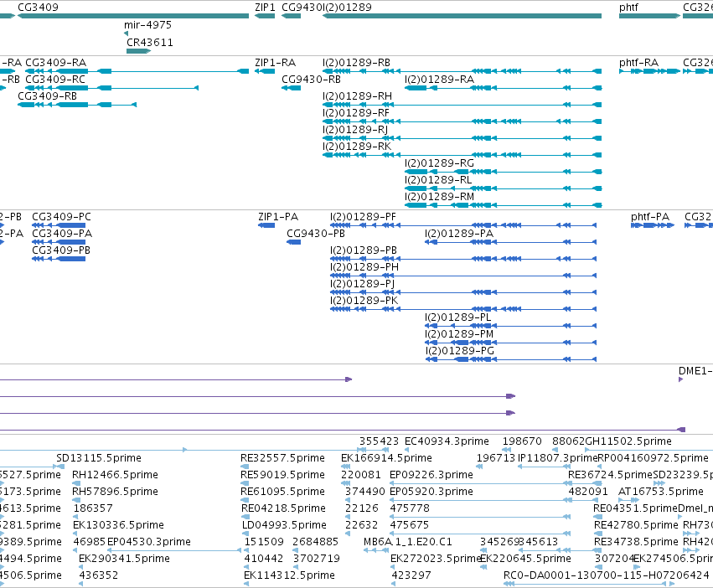Click the RE42780.5prime EST label
713x588 pixels.
pos(636,525)
